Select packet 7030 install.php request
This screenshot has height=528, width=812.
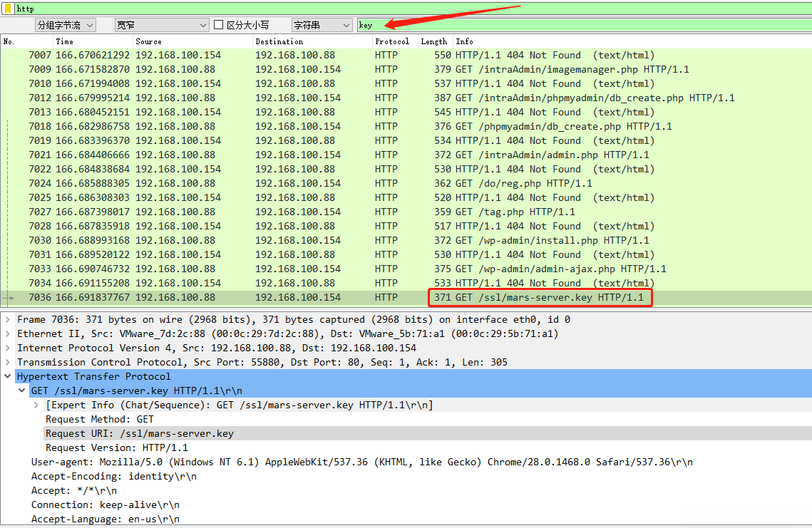pyautogui.click(x=406, y=240)
